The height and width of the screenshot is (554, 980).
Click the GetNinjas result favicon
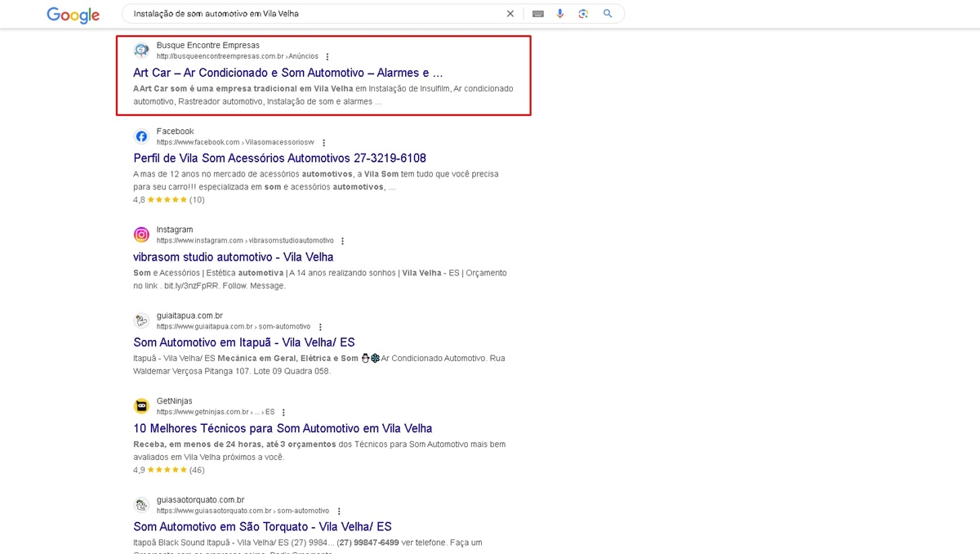point(141,406)
